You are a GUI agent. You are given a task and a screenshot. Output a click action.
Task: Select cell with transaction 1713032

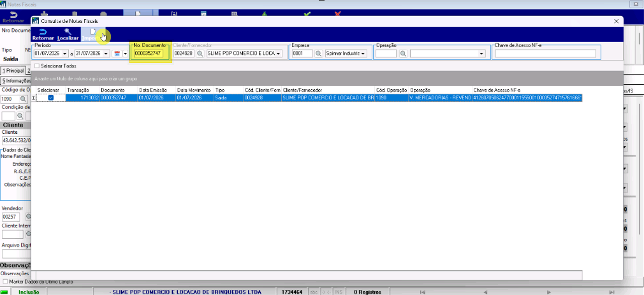click(82, 97)
